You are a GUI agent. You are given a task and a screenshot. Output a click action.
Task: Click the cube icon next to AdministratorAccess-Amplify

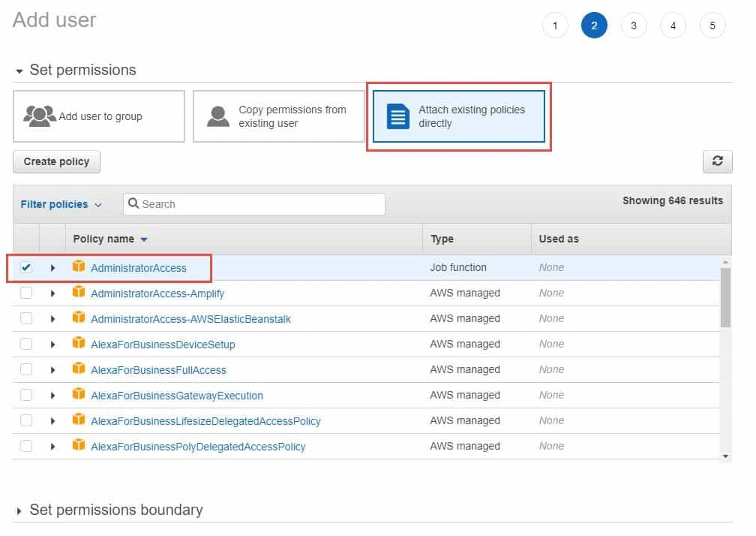point(79,292)
